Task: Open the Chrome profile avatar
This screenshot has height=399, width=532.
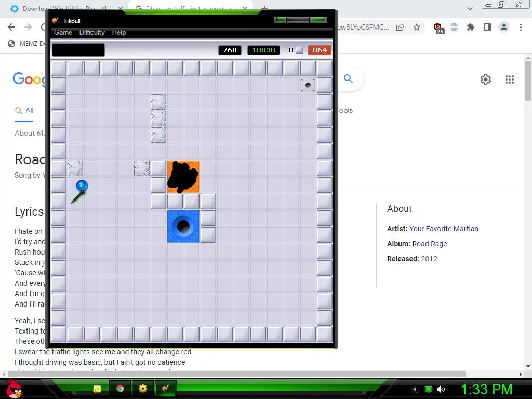Action: tap(504, 27)
